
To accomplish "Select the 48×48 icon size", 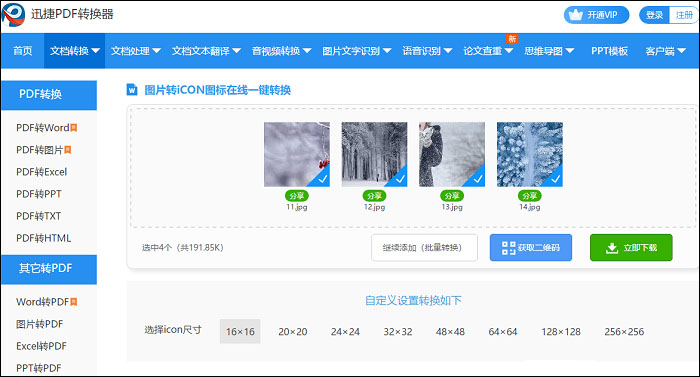I will [450, 331].
